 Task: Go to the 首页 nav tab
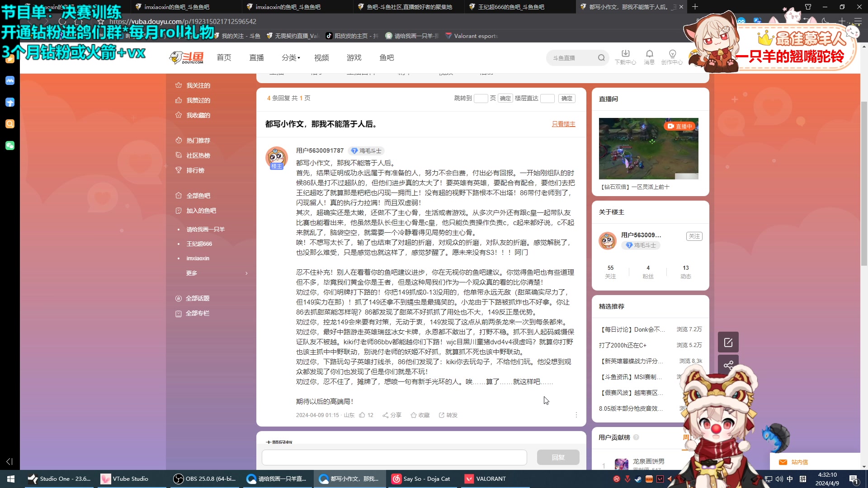click(224, 58)
